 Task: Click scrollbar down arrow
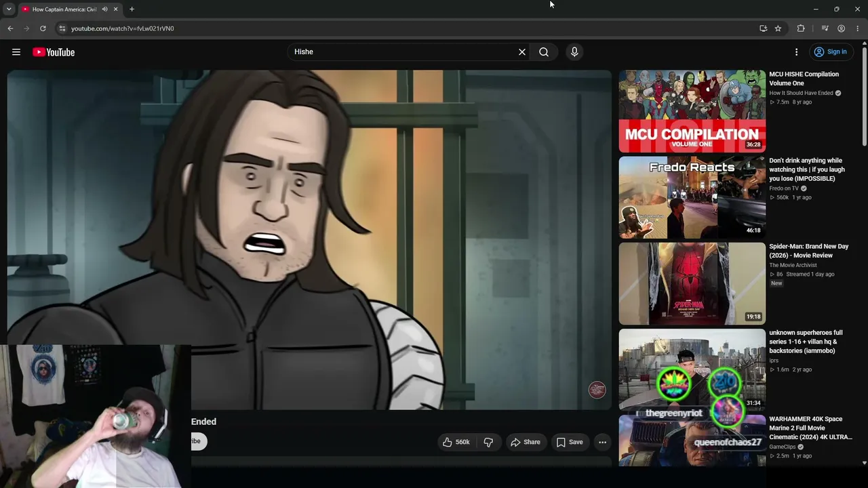[865, 463]
